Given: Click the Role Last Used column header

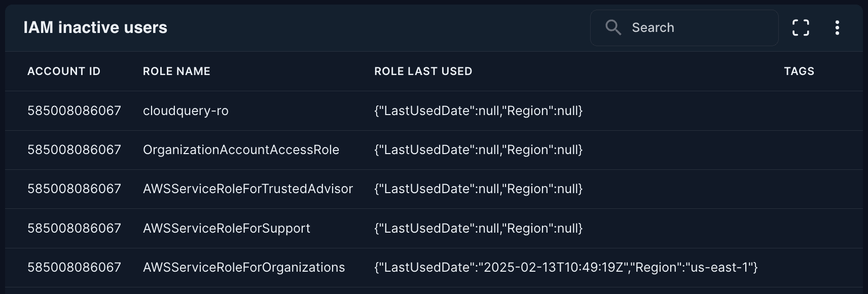Looking at the screenshot, I should pyautogui.click(x=423, y=71).
